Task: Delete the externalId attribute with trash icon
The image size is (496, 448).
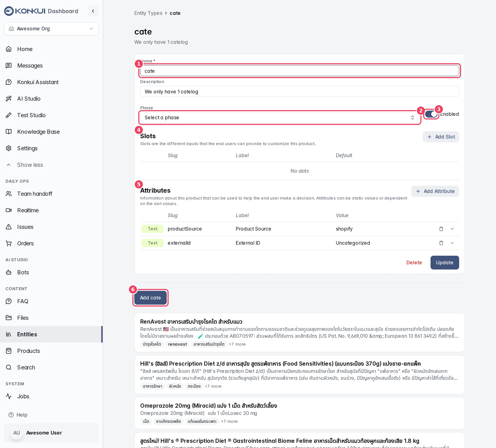Action: 441,243
